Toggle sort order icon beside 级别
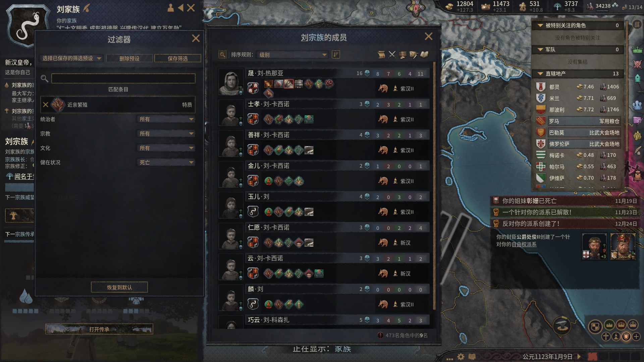Screen dimensions: 644x362 [x=336, y=55]
